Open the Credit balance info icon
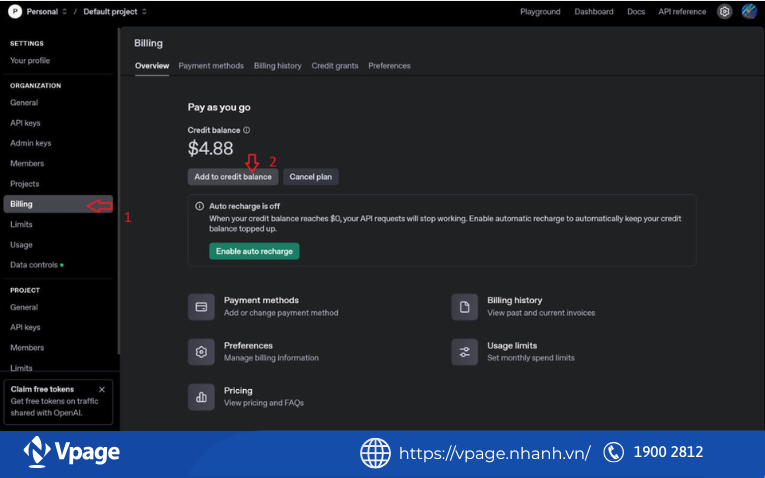The image size is (765, 478). pyautogui.click(x=246, y=130)
